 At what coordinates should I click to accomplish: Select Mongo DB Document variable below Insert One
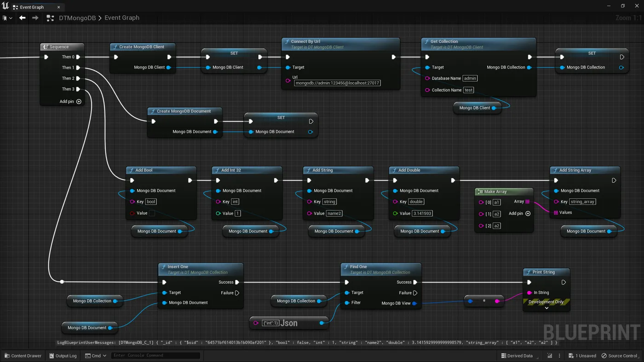(90, 328)
